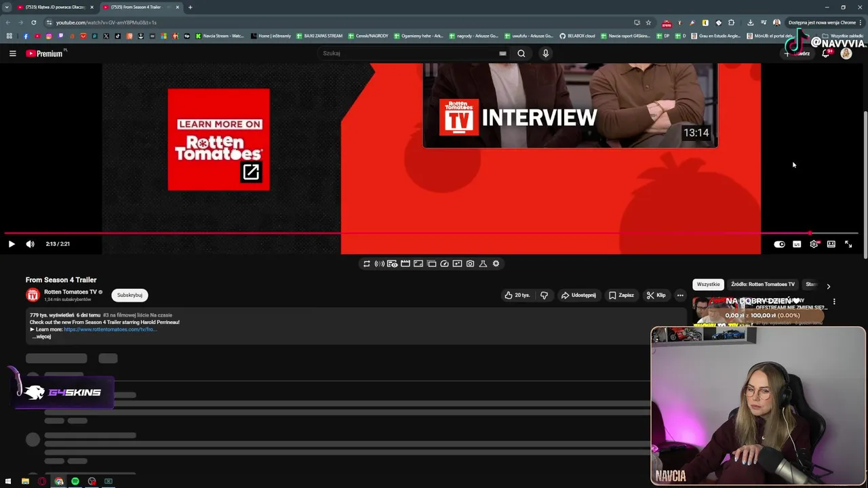Screen dimensions: 868x488
Task: Open Spotify from the taskbar
Action: (x=75, y=481)
